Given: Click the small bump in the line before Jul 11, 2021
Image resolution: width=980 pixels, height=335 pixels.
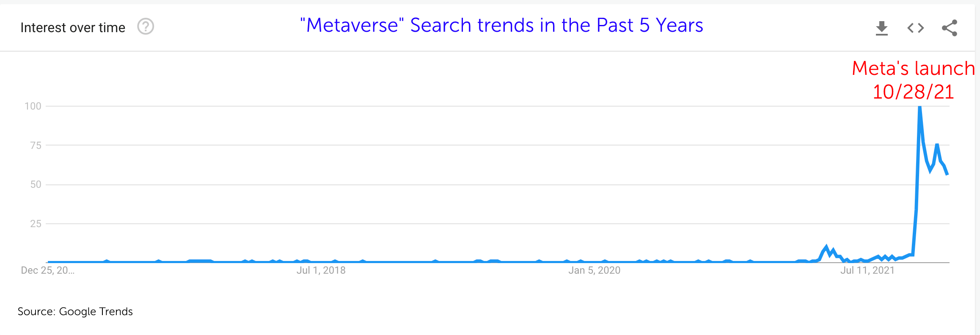Looking at the screenshot, I should (826, 247).
